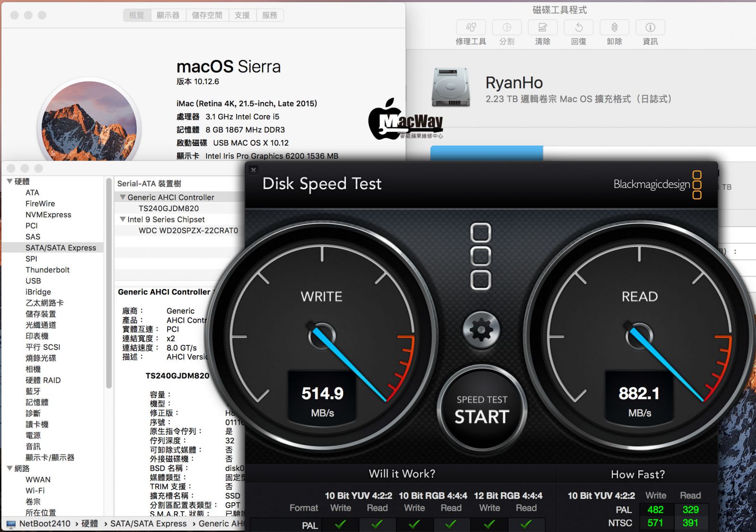Select 儲存裝置 in hardware list
Image resolution: width=756 pixels, height=532 pixels.
click(41, 314)
